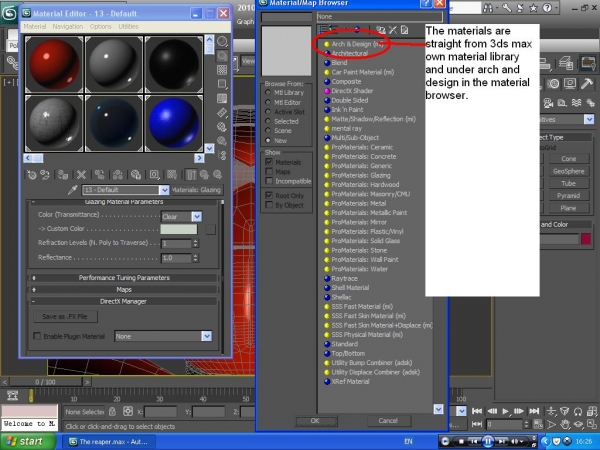Viewport: 600px width, 450px height.
Task: Click Cancel in the Material/Map Browser
Action: pyautogui.click(x=388, y=421)
